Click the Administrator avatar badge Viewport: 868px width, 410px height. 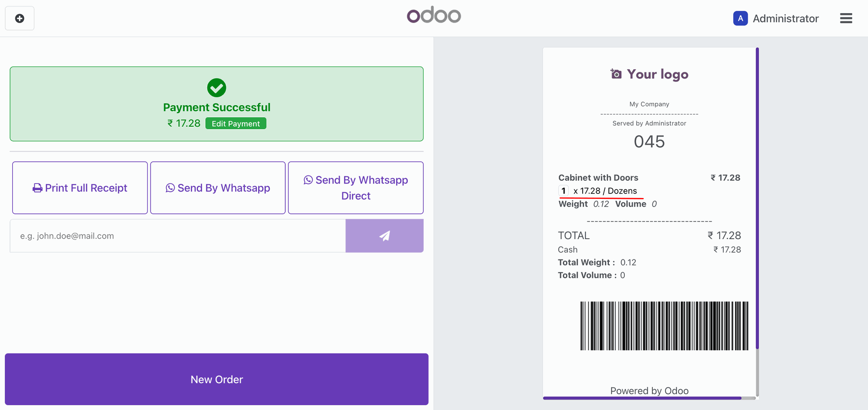pos(740,19)
